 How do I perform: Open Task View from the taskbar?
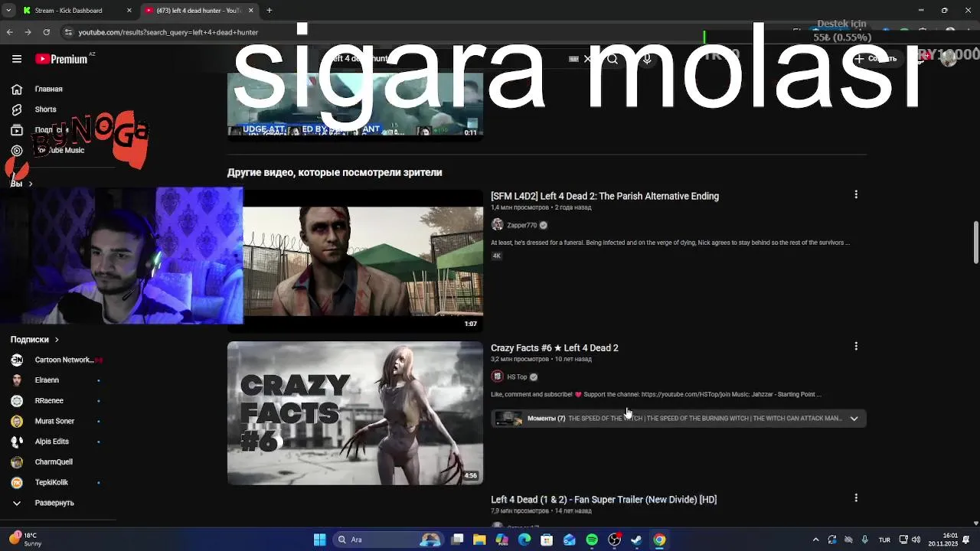457,540
